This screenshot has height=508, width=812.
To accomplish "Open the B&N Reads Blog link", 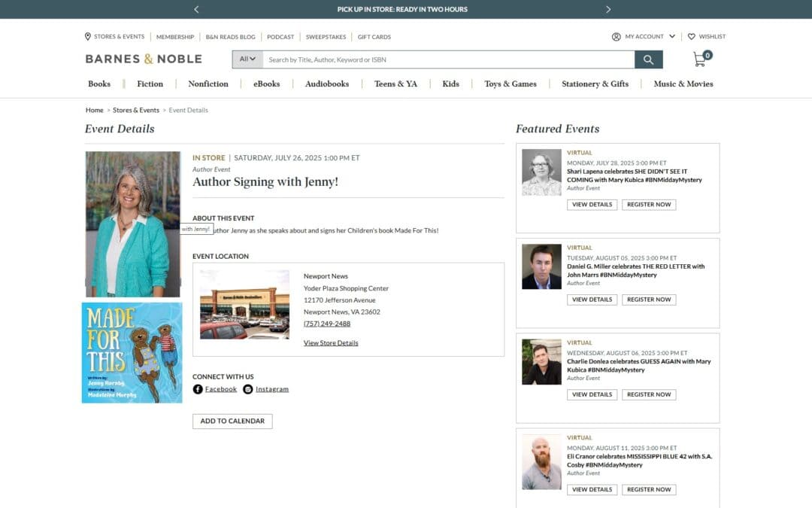I will (x=231, y=37).
